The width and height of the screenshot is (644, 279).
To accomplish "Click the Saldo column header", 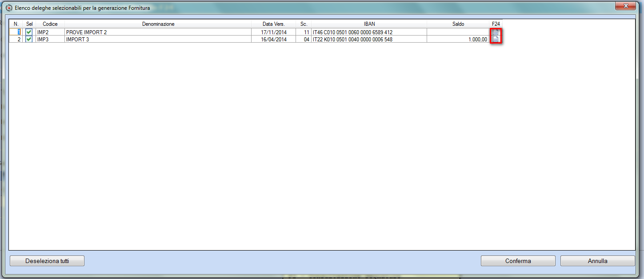I will tap(458, 24).
